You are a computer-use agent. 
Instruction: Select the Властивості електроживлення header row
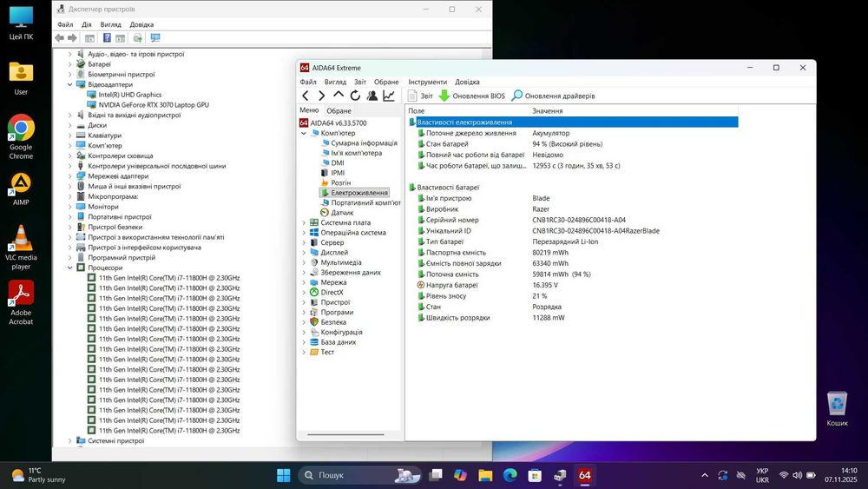(574, 122)
